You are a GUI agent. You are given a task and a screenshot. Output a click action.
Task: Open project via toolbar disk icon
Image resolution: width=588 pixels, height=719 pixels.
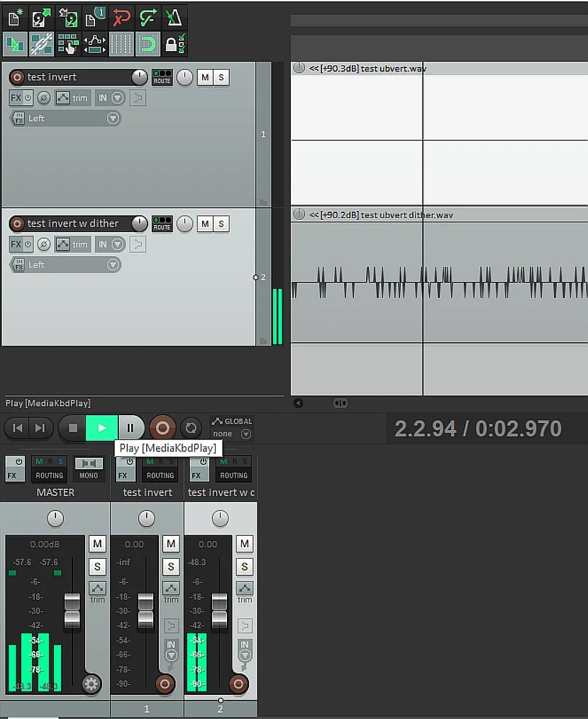click(42, 18)
